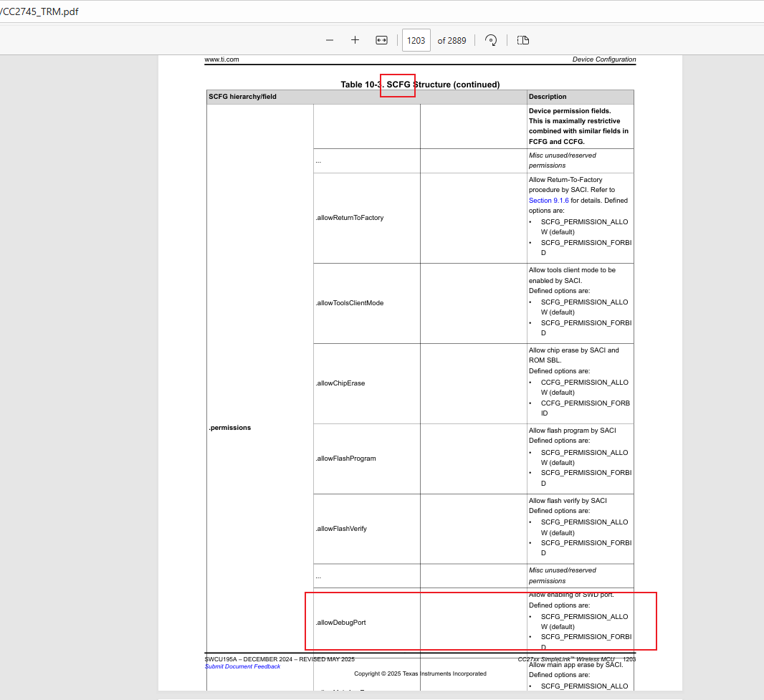Select www.ti.com header text
Viewport: 764px width, 700px height.
point(221,59)
